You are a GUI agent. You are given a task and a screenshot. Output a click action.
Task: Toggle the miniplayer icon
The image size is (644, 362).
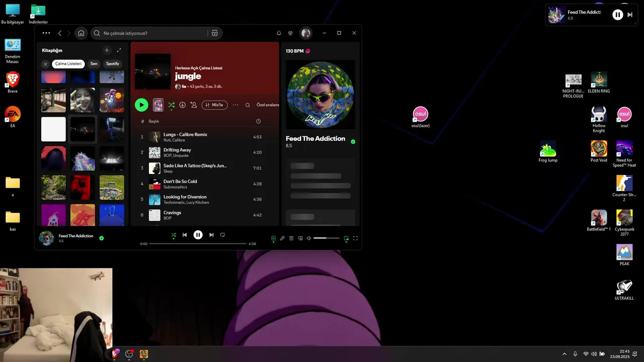[346, 238]
